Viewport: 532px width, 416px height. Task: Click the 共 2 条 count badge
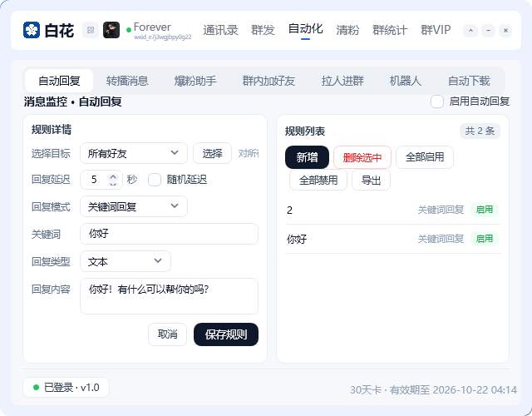tap(480, 131)
